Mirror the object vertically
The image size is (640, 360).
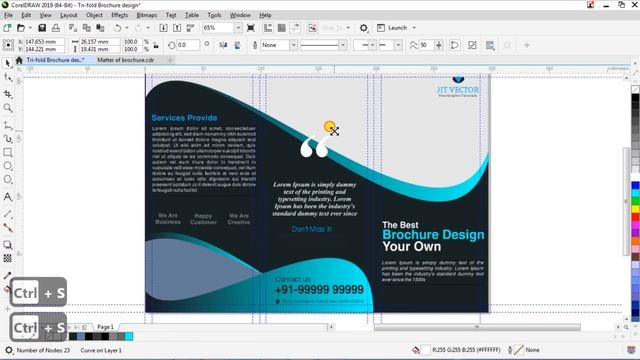(x=237, y=45)
